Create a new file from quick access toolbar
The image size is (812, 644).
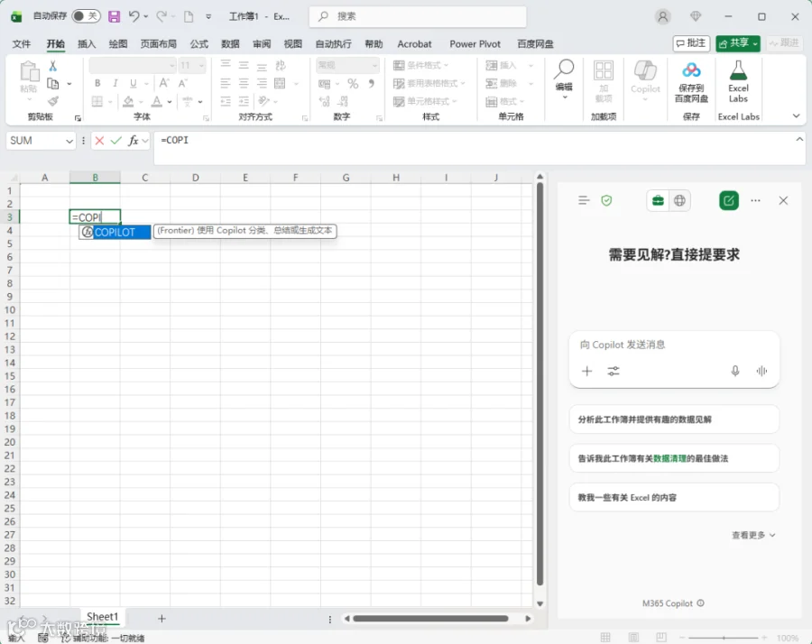[189, 16]
